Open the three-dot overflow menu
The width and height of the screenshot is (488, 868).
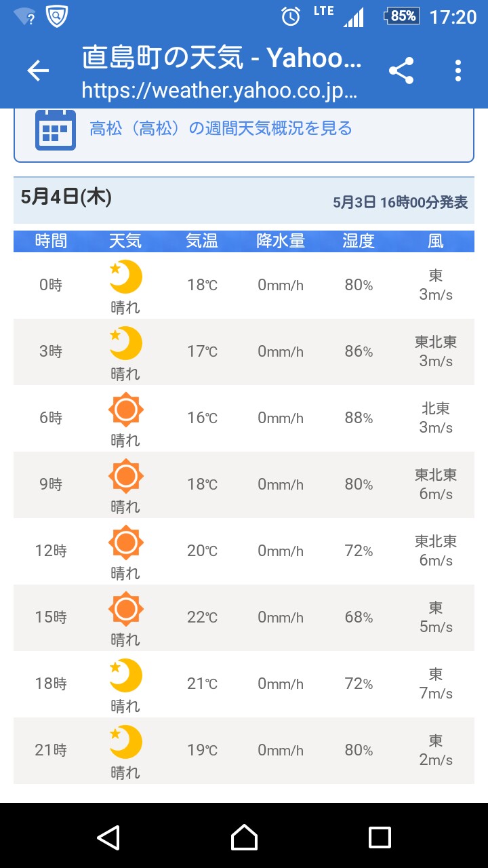[x=458, y=71]
